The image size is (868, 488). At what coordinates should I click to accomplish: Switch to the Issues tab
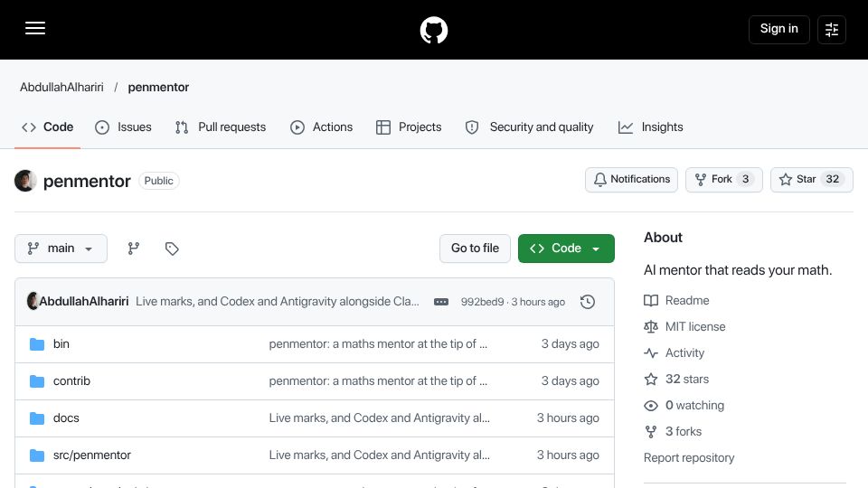tap(124, 127)
